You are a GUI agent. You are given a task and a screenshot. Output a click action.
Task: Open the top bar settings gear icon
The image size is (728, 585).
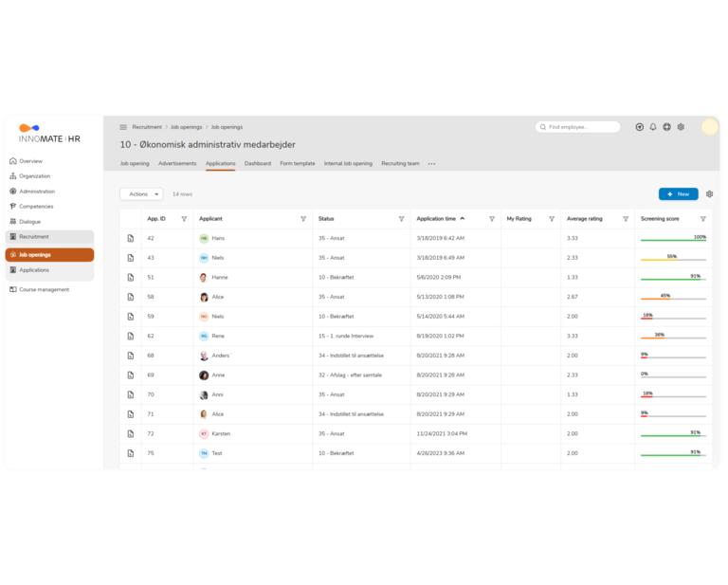click(681, 127)
